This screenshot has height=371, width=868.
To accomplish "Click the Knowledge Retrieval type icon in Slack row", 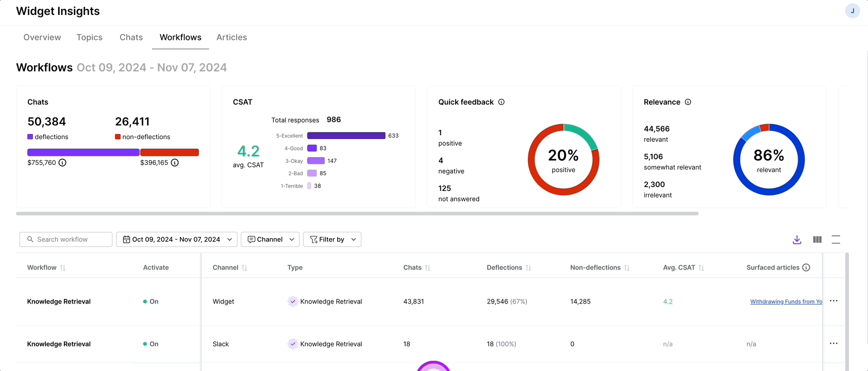I will coord(292,344).
